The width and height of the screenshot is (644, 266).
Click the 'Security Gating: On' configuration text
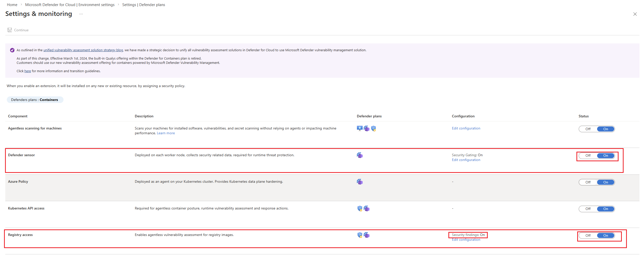click(467, 155)
